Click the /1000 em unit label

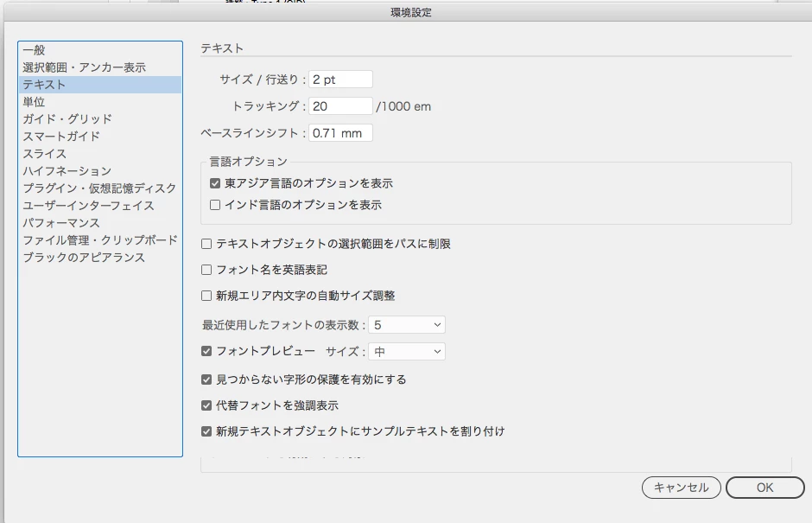pyautogui.click(x=403, y=106)
